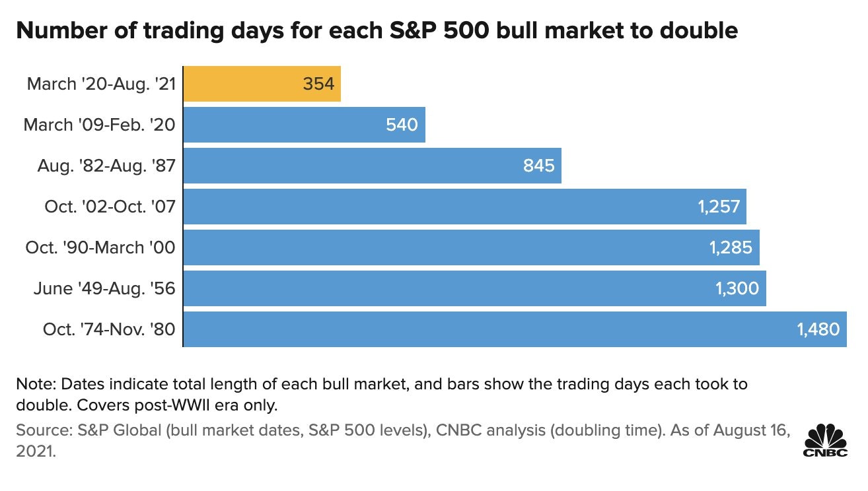This screenshot has height=491, width=868.
Task: Click the 354 value label
Action: coord(318,84)
